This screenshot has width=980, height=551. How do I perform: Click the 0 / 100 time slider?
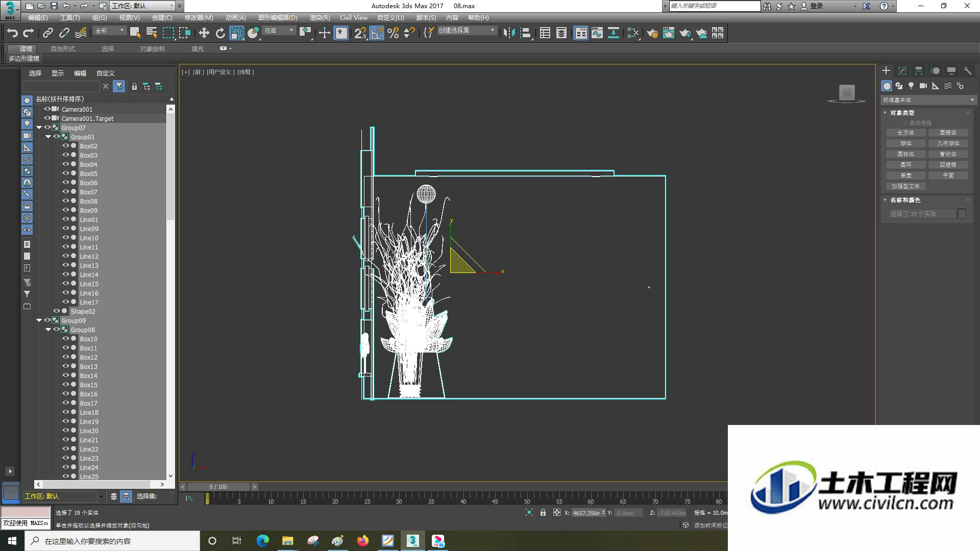pyautogui.click(x=218, y=487)
